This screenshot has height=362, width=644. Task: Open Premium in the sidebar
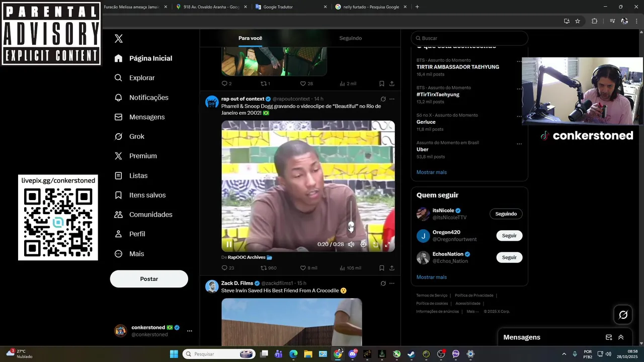[x=136, y=156]
